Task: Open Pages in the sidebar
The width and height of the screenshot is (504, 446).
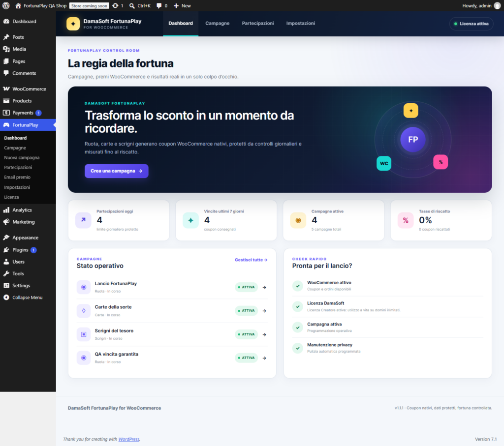Action: click(28, 61)
